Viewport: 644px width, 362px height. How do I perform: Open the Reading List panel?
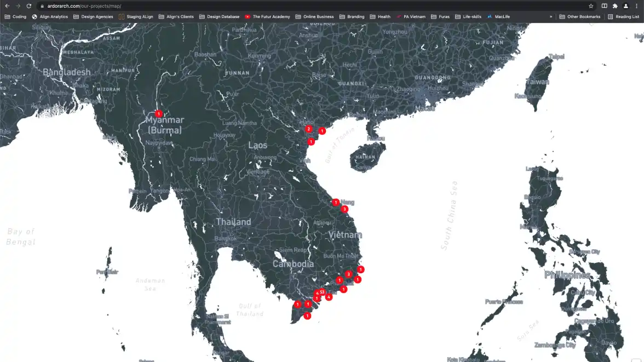(623, 16)
